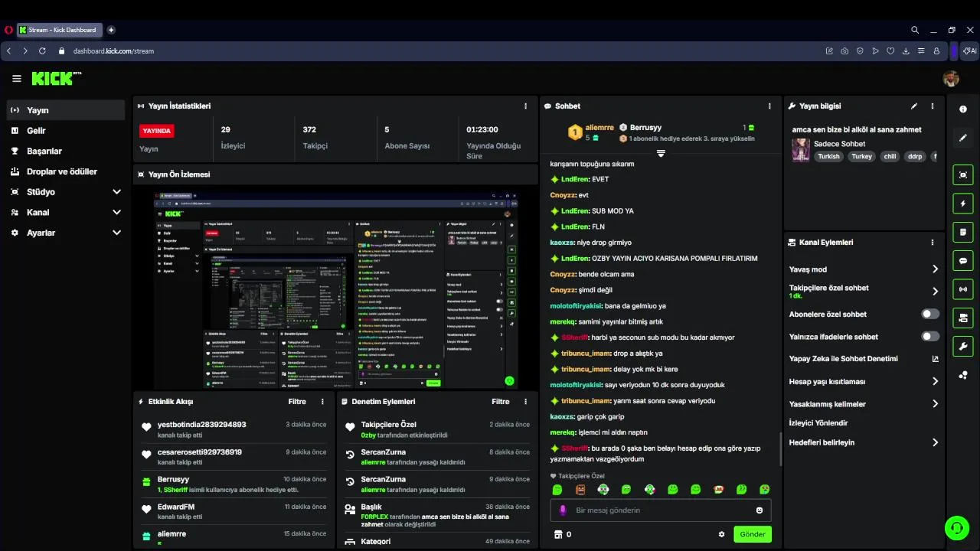Click the green support headset button
Screen dimensions: 980x551
(956, 527)
